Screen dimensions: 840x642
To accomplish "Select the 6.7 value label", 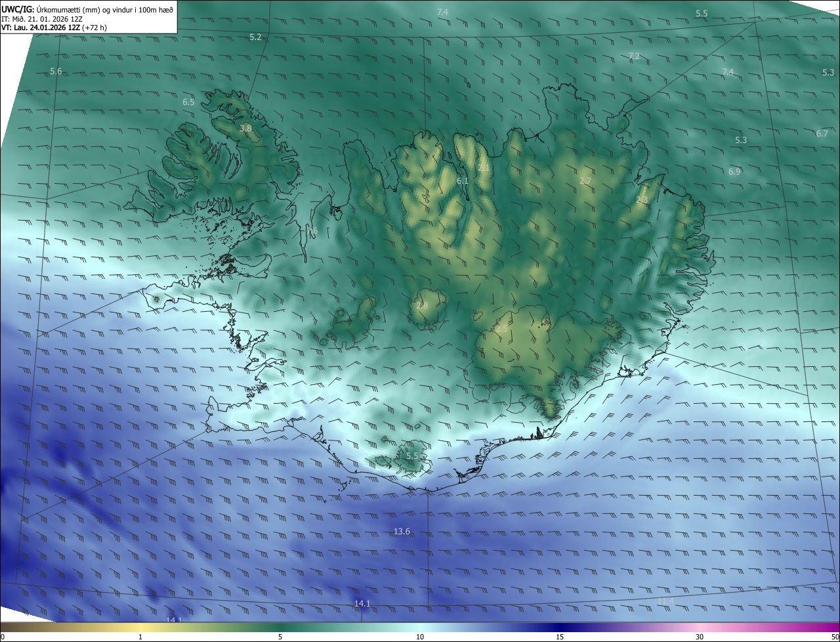I will [822, 134].
